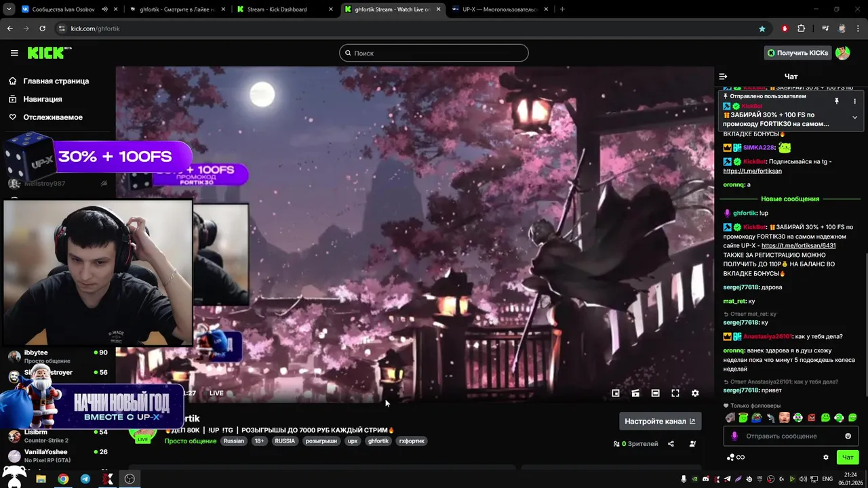Collapse the chat panel with the arrow icon
868x488 pixels.
click(x=723, y=77)
